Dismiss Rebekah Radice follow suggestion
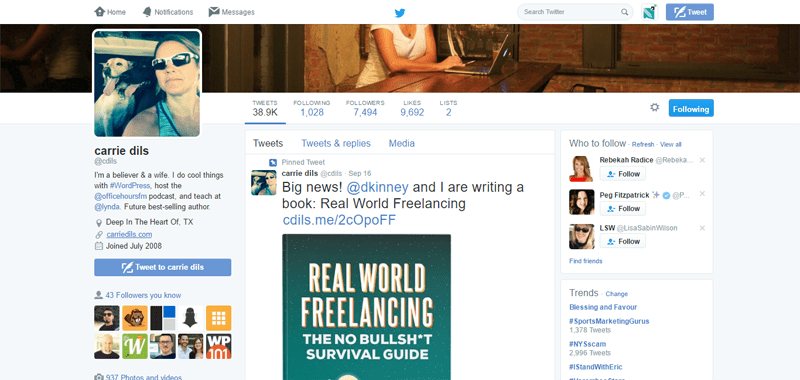The width and height of the screenshot is (800, 380). pos(702,160)
